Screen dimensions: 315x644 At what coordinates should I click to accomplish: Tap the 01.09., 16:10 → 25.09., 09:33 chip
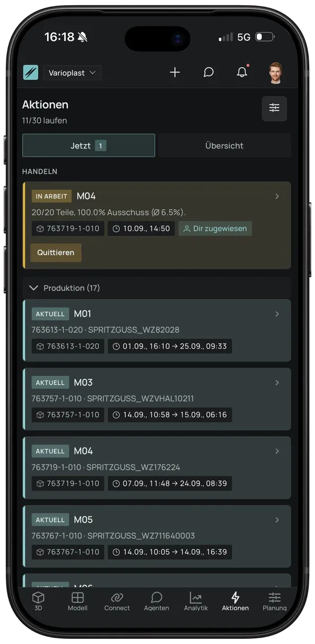(x=170, y=346)
